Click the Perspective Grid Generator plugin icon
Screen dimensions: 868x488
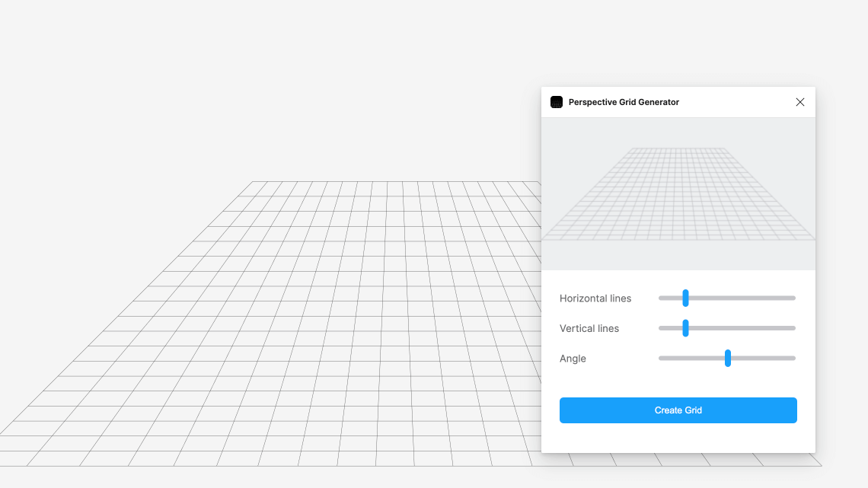557,102
